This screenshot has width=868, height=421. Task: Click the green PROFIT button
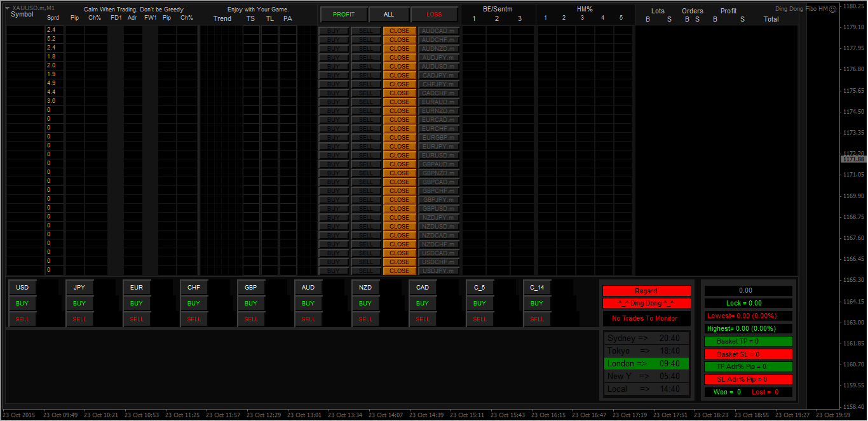click(344, 14)
